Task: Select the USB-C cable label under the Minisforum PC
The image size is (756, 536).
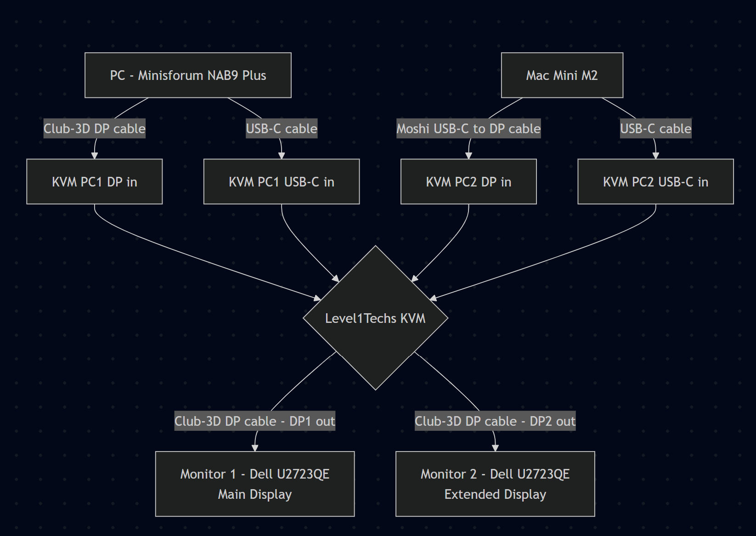Action: pyautogui.click(x=282, y=129)
